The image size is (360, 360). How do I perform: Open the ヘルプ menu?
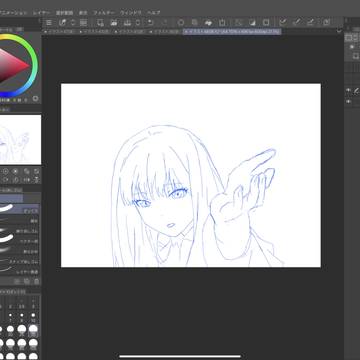point(154,13)
